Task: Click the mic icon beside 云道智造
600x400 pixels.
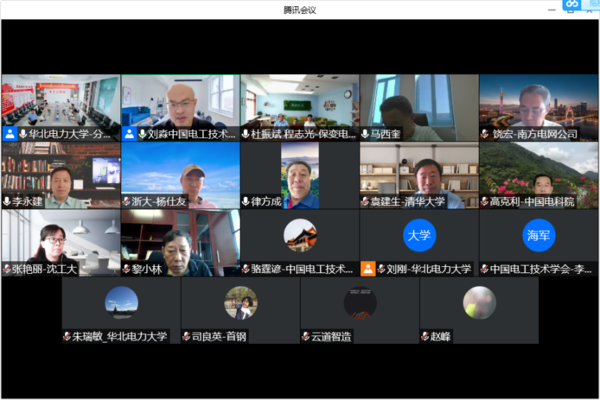Action: [x=306, y=337]
